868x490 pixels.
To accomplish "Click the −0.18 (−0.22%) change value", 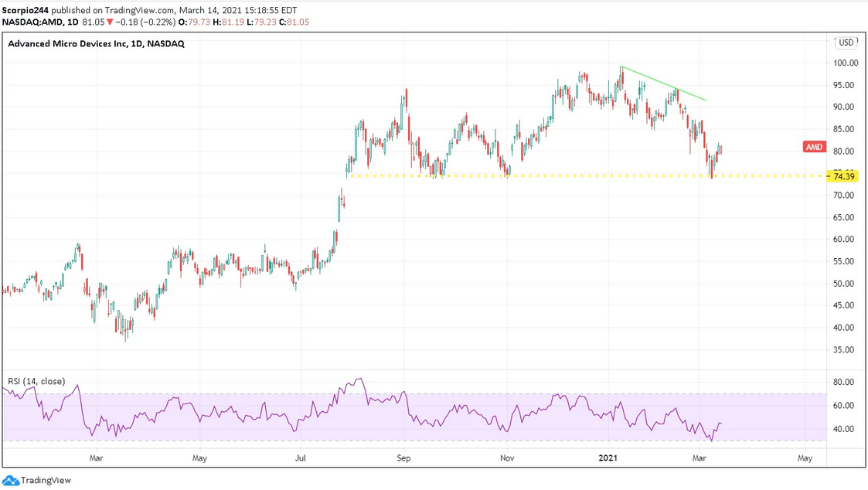I will click(145, 22).
